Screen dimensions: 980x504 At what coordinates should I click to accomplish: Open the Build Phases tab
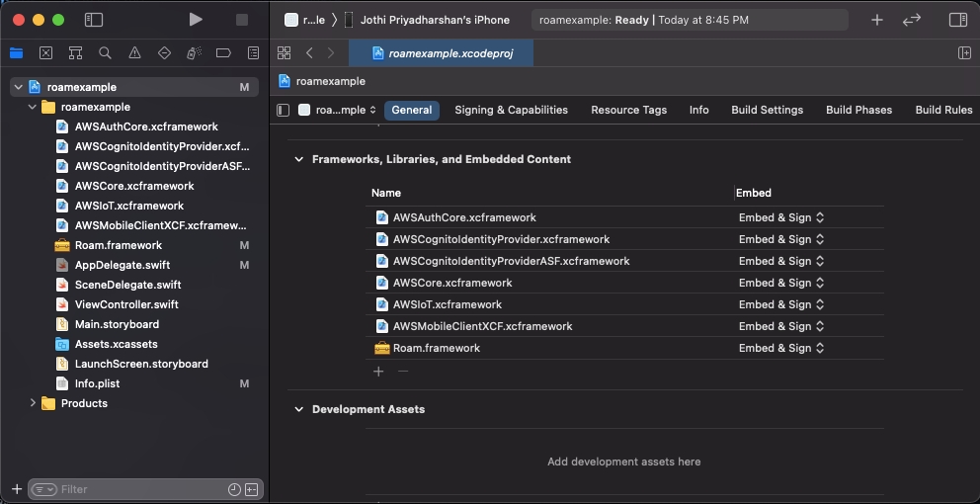[858, 110]
